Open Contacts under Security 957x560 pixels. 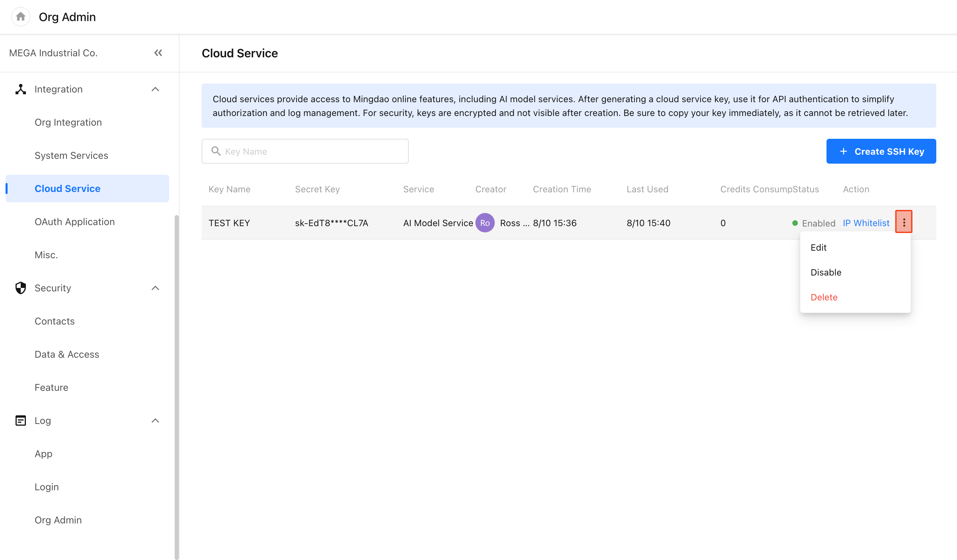point(55,321)
